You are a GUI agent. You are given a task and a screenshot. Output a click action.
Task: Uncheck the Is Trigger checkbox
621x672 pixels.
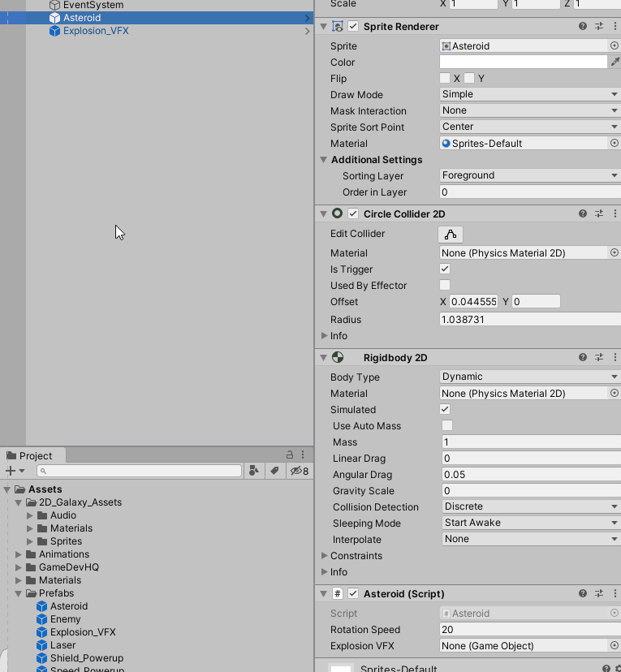point(445,269)
